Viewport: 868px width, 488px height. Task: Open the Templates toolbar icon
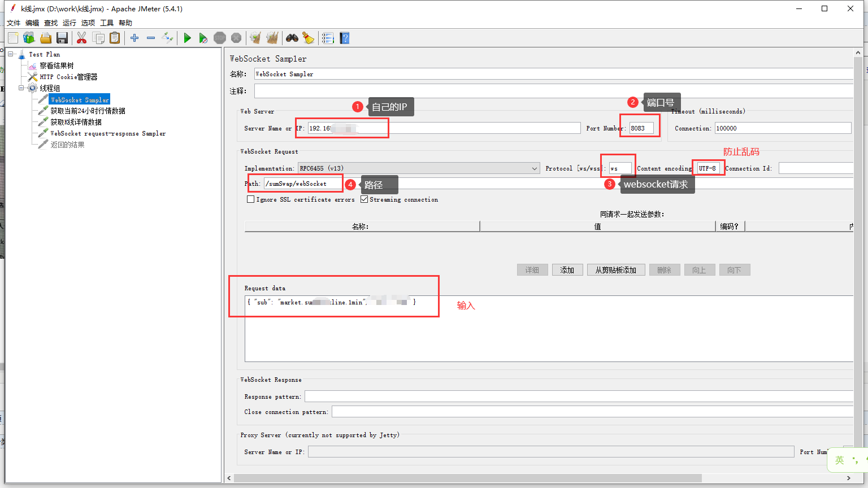click(29, 38)
